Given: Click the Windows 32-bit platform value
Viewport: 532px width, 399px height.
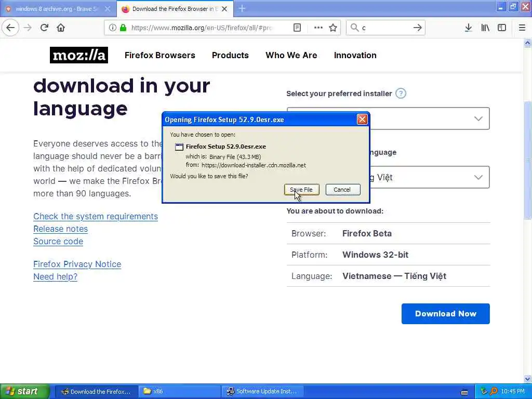Looking at the screenshot, I should click(375, 255).
